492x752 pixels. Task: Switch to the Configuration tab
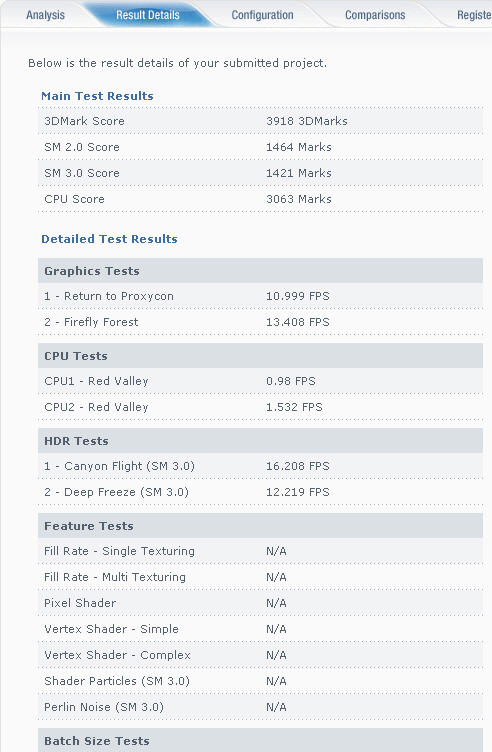[262, 15]
